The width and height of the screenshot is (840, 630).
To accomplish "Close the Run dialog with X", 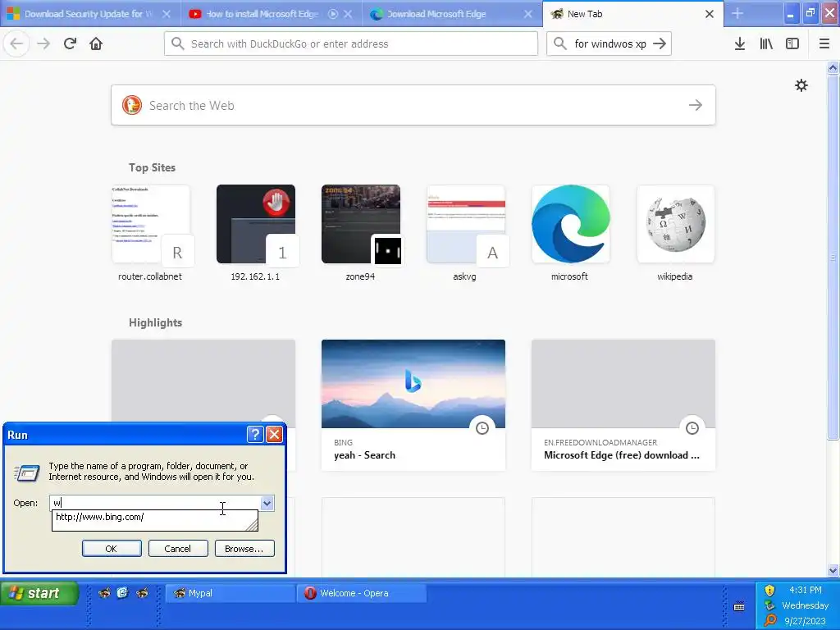I will [x=274, y=435].
